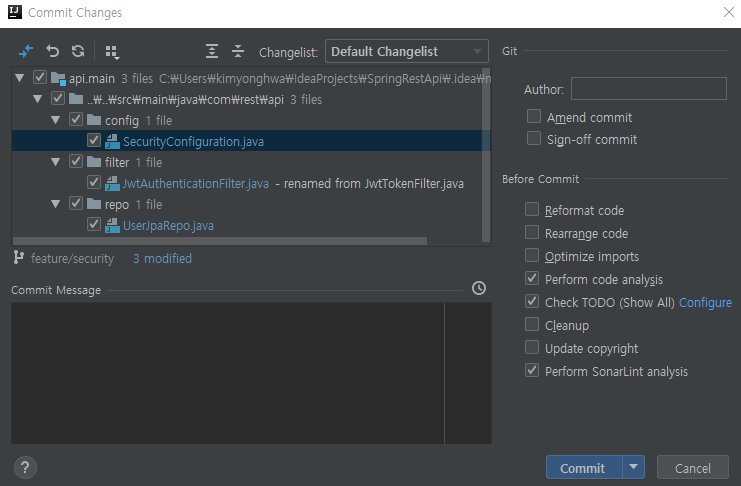Uncheck Perform SonarLint analysis
The height and width of the screenshot is (486, 741).
pos(532,370)
